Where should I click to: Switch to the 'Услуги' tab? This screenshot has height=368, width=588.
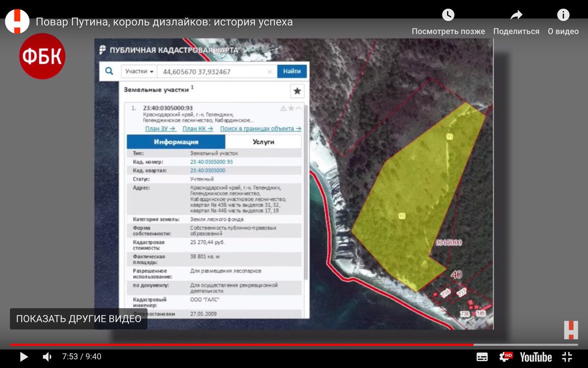tap(263, 142)
